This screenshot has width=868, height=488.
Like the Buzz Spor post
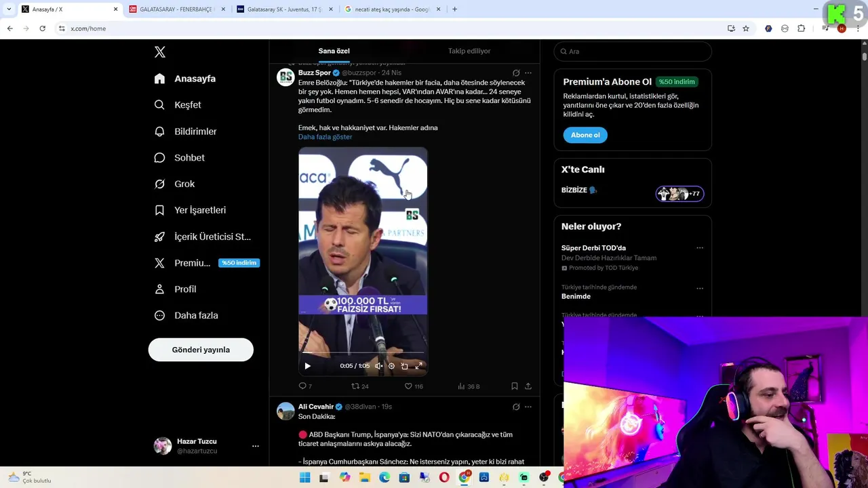click(x=414, y=386)
